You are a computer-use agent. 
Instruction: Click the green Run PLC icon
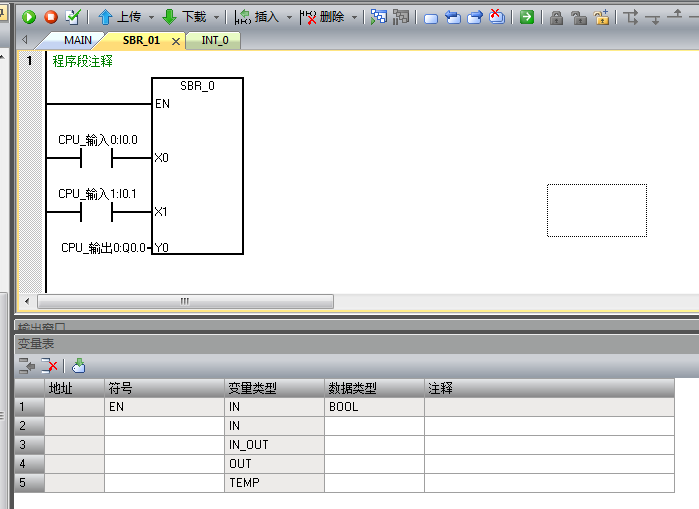[29, 17]
